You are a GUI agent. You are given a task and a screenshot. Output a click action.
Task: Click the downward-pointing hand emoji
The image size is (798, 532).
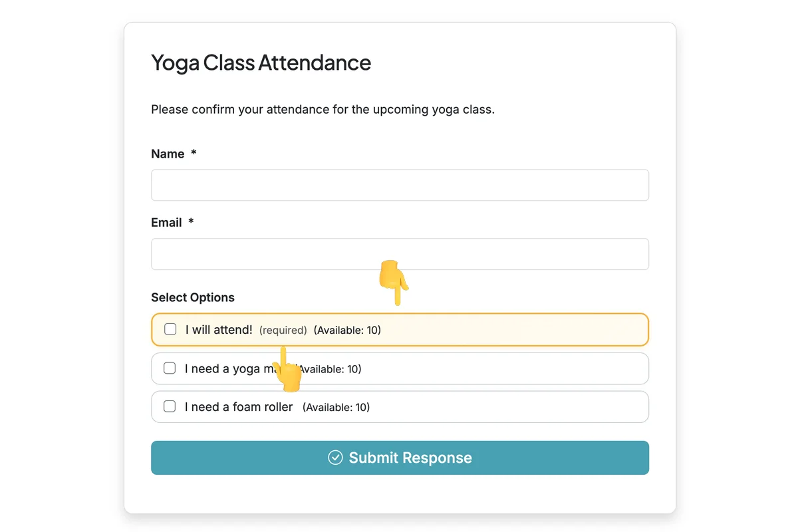pyautogui.click(x=393, y=281)
